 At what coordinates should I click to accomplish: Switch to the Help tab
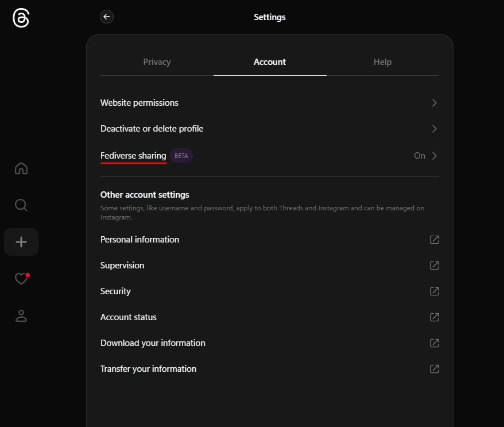(x=382, y=62)
